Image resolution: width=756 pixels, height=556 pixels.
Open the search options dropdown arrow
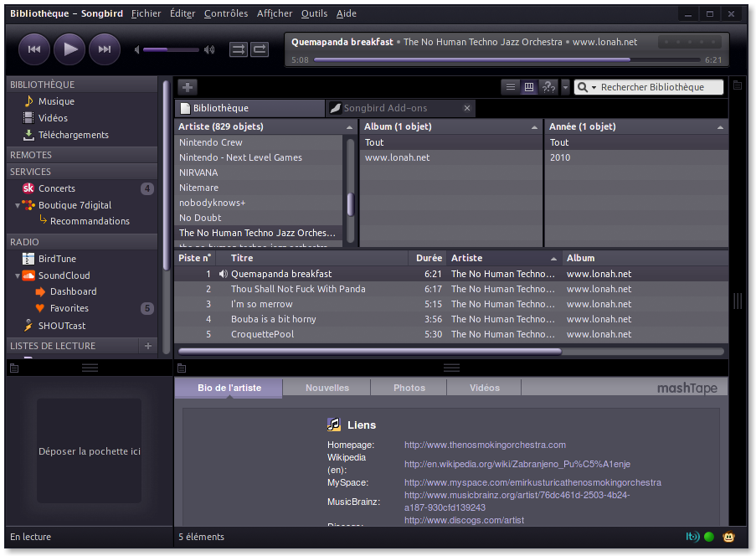pos(594,87)
